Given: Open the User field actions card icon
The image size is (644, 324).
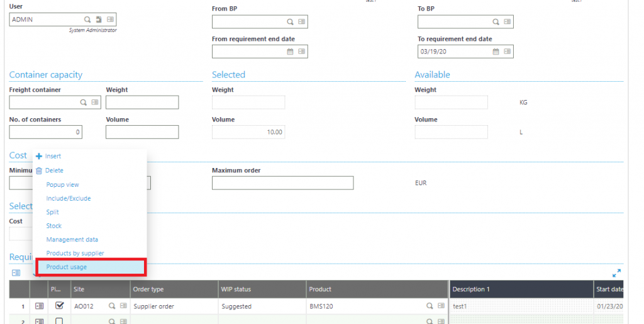Looking at the screenshot, I should (x=111, y=20).
